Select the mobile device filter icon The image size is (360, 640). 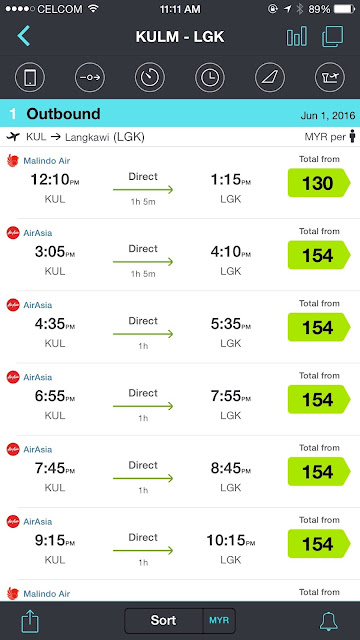coord(30,77)
